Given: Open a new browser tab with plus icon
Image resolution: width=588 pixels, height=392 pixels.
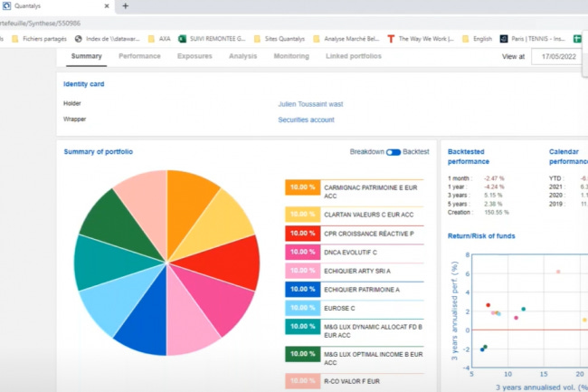Looking at the screenshot, I should pyautogui.click(x=125, y=6).
